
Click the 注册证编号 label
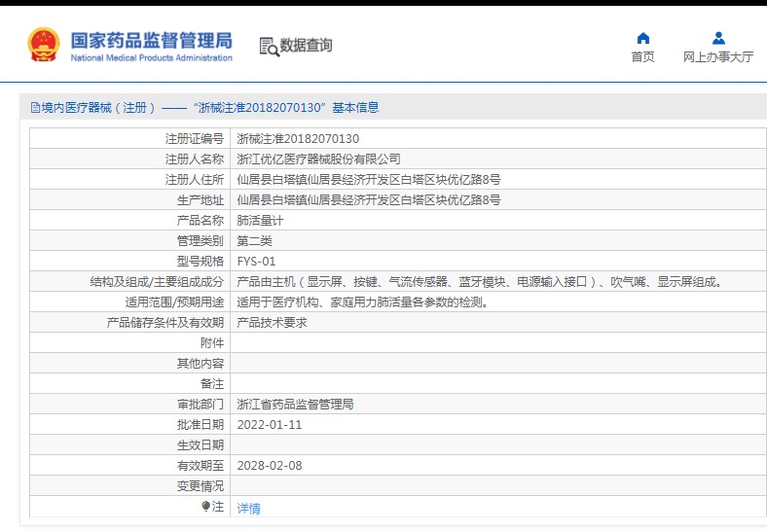pyautogui.click(x=195, y=139)
